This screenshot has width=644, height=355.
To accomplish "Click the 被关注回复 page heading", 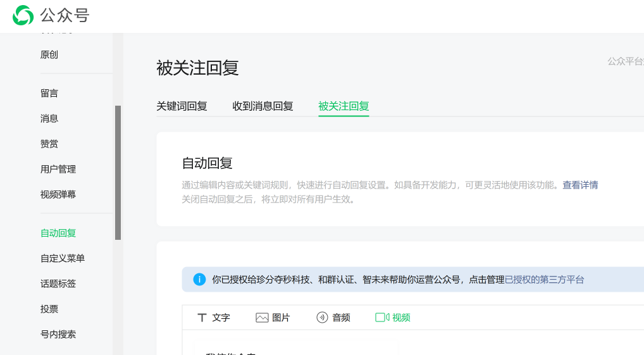I will point(197,68).
